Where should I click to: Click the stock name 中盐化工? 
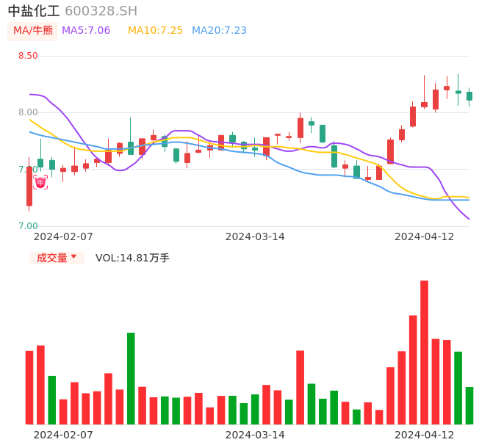[34, 11]
